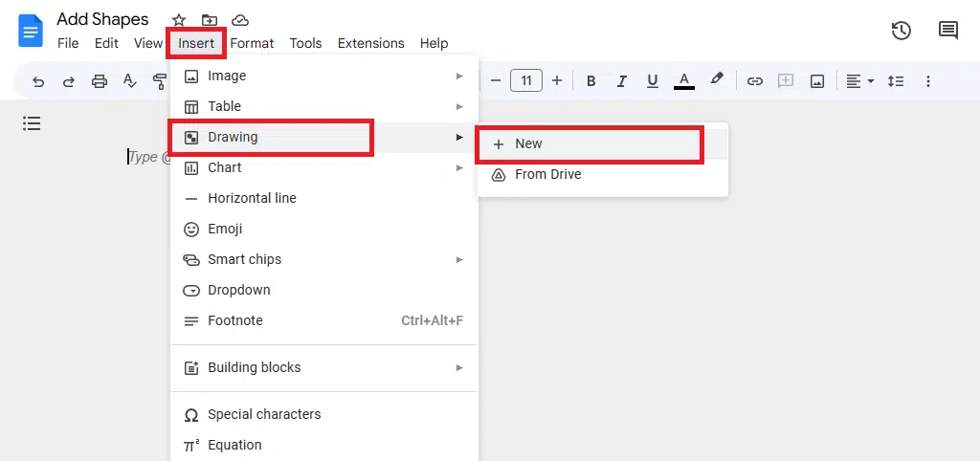Image resolution: width=980 pixels, height=461 pixels.
Task: Toggle italic formatting
Action: tap(622, 81)
